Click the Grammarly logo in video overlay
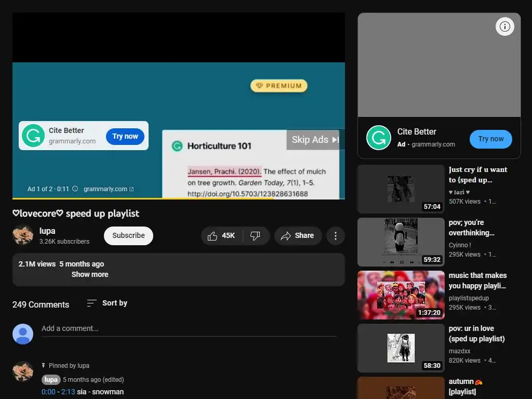Screen dimensions: 532x399 tap(33, 136)
